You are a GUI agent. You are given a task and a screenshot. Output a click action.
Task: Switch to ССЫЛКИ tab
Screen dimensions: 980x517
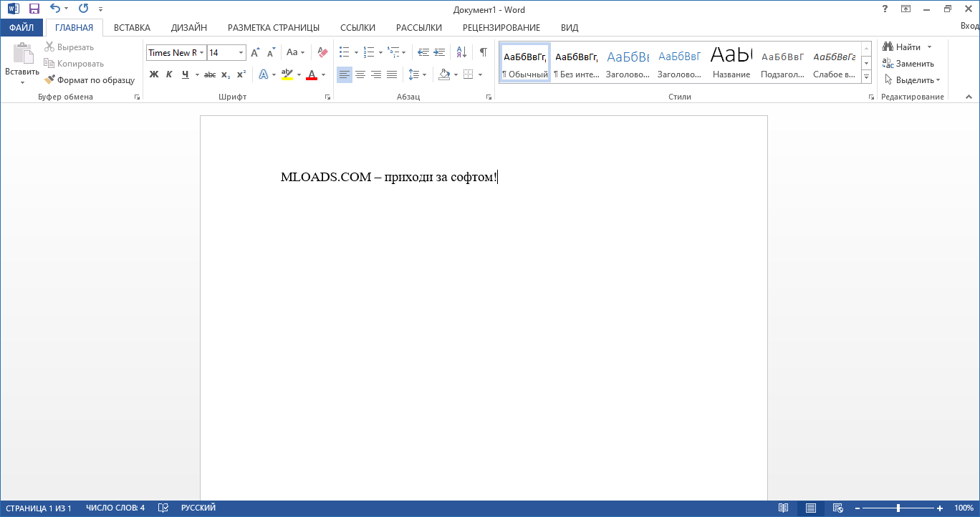tap(358, 28)
